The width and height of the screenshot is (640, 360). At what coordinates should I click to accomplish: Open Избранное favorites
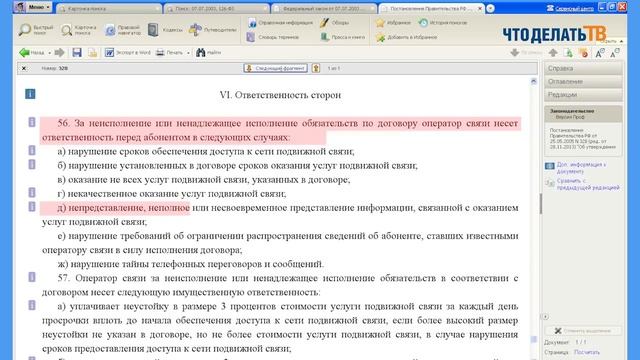(393, 23)
